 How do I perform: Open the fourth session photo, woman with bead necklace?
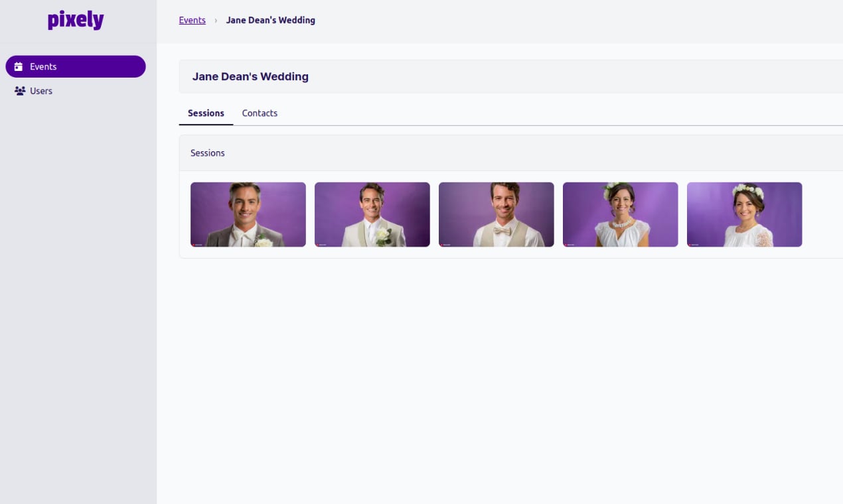pos(621,215)
